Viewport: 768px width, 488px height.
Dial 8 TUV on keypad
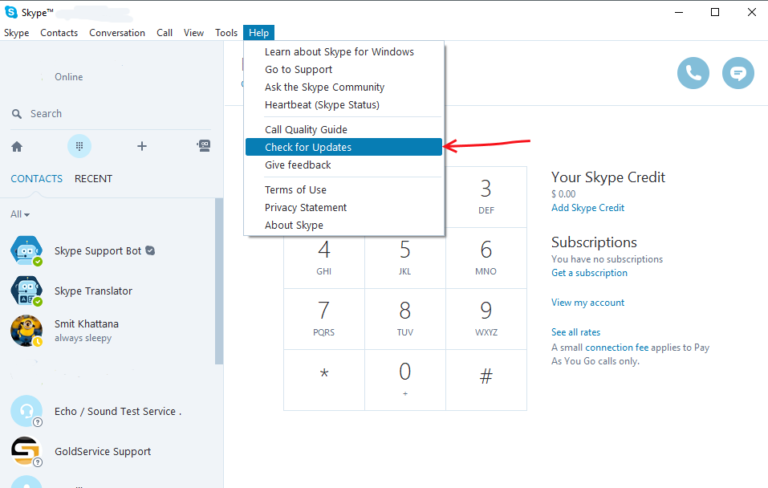(405, 319)
